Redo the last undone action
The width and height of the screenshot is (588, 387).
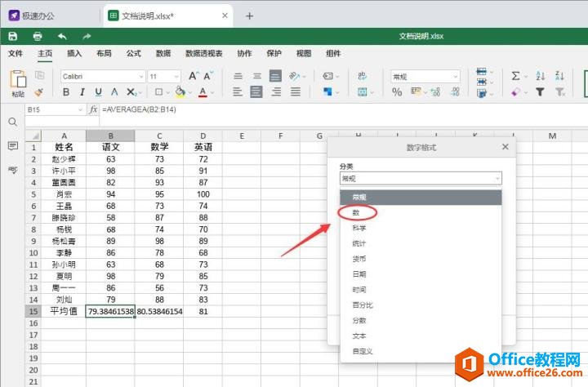pos(87,37)
